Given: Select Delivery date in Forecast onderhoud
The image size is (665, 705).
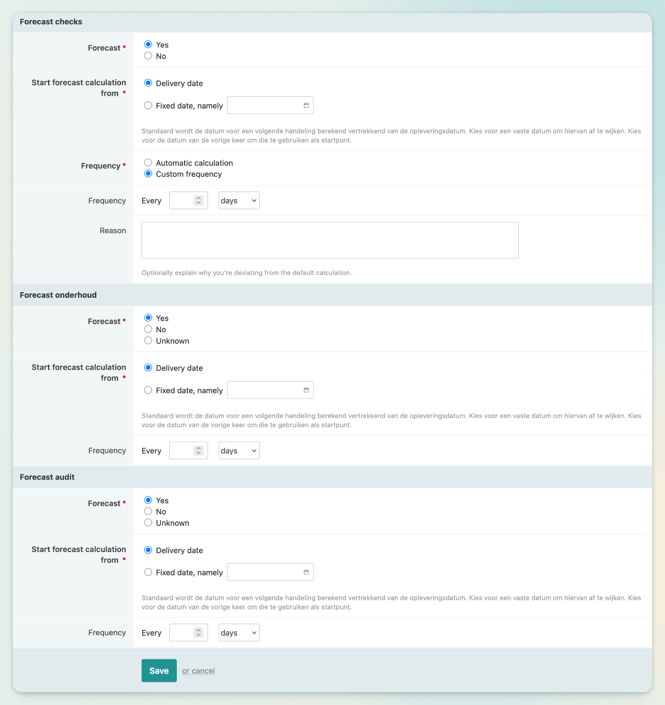Looking at the screenshot, I should 148,368.
